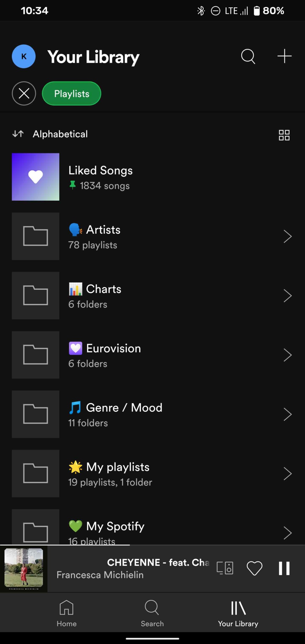Open the Liked Songs playlist
Screen dimensions: 305x644
coord(100,177)
